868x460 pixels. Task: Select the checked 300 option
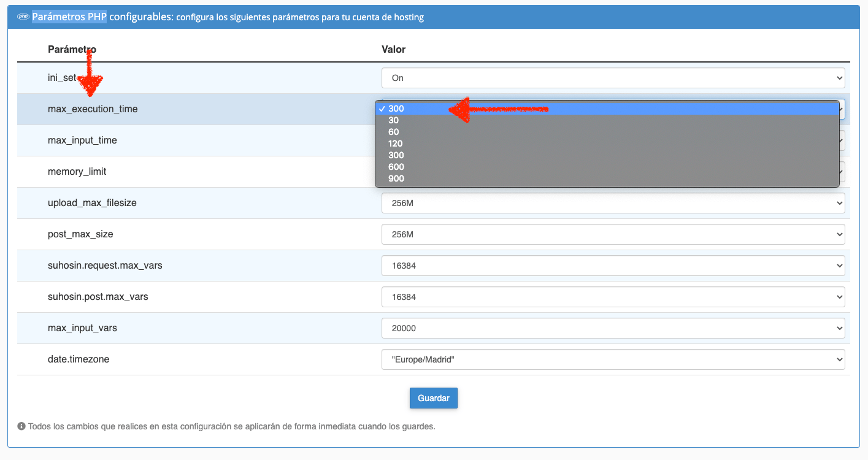pyautogui.click(x=607, y=109)
